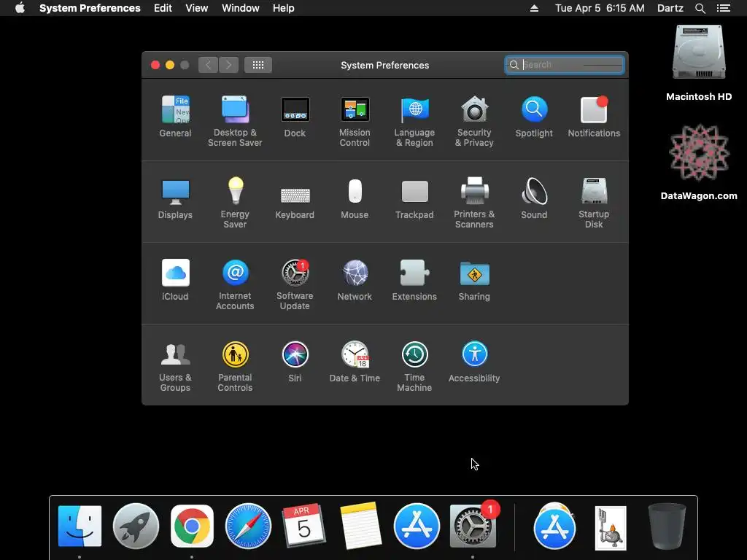
Task: Open Notification Center list icon
Action: 724,8
